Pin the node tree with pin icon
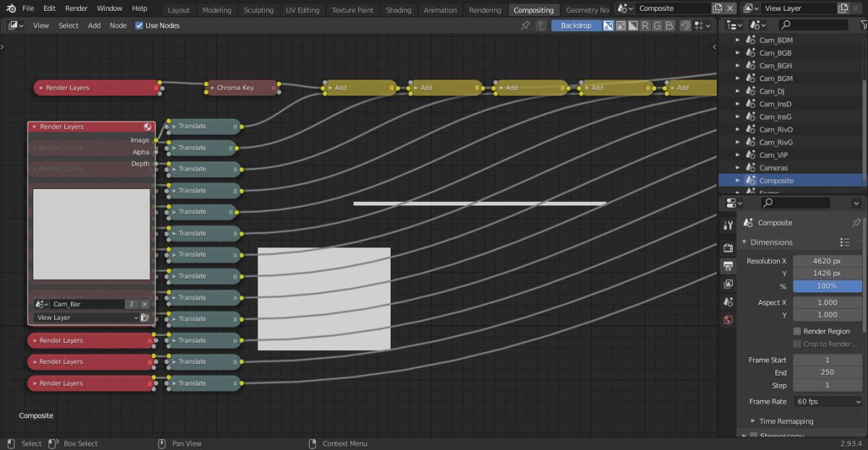This screenshot has width=868, height=450. (525, 25)
